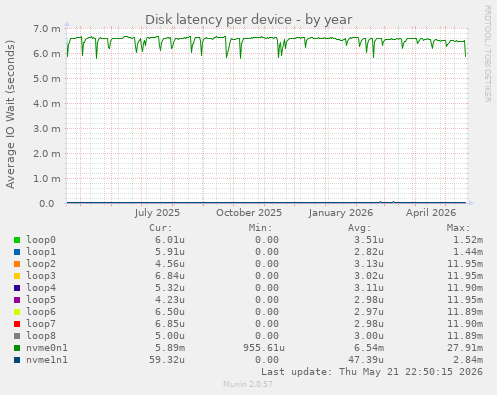Click loop8 average value 3.00u
The width and height of the screenshot is (497, 395).
coord(369,336)
